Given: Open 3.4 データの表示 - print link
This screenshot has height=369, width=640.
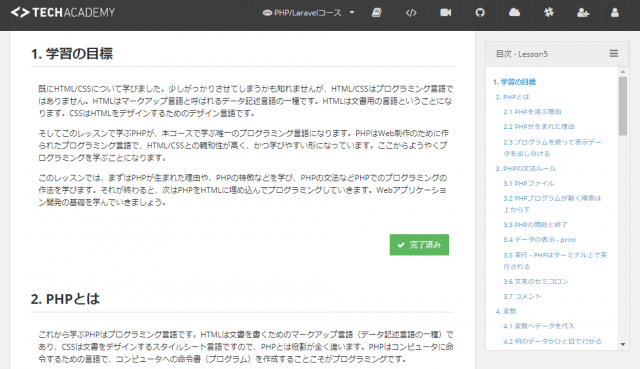Looking at the screenshot, I should tap(539, 240).
